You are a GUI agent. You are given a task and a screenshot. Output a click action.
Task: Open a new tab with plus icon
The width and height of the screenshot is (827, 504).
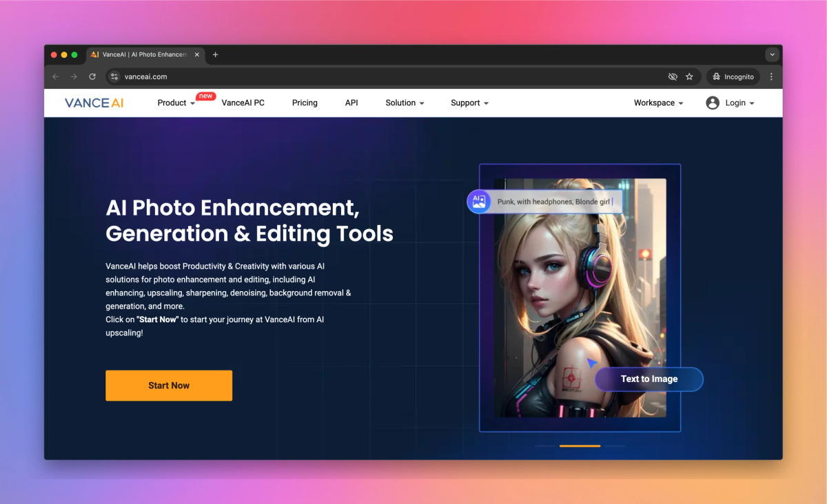pyautogui.click(x=215, y=54)
